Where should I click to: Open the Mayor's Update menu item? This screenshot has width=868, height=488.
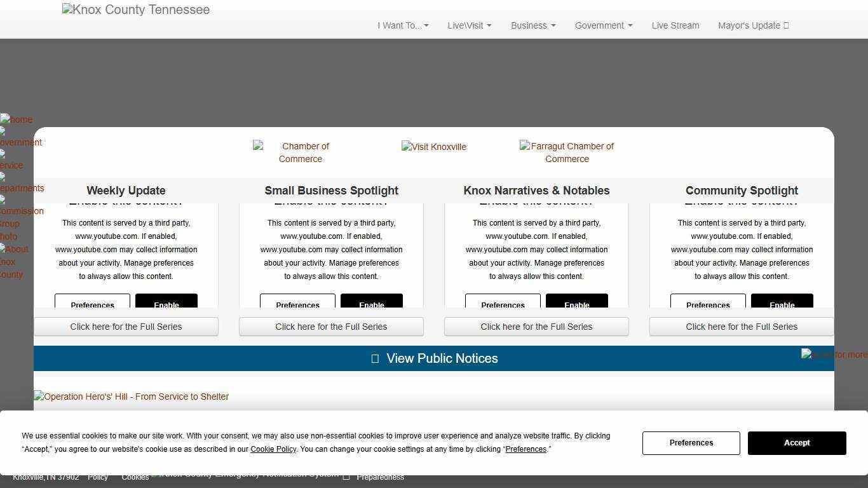[x=753, y=25]
